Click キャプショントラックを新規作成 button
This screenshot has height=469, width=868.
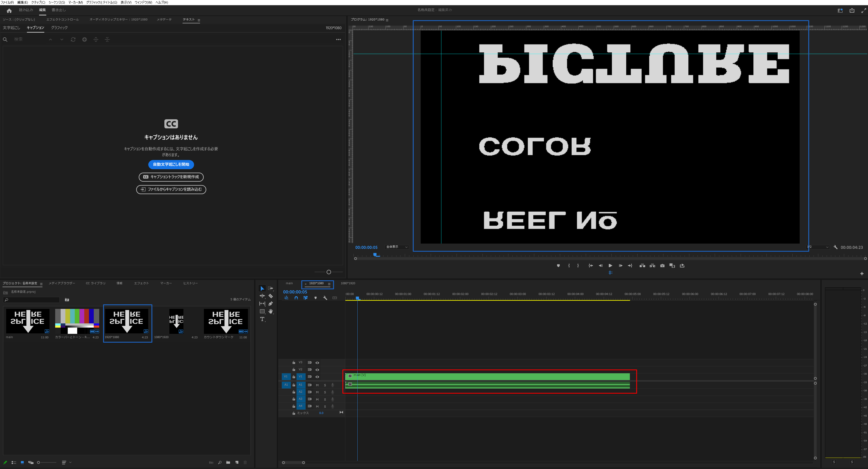[x=171, y=177]
